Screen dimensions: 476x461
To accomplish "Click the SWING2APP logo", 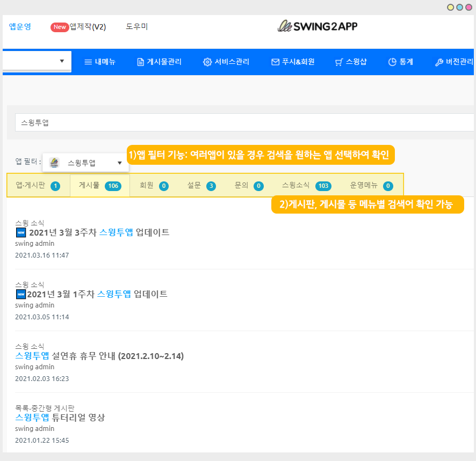I will [x=317, y=26].
